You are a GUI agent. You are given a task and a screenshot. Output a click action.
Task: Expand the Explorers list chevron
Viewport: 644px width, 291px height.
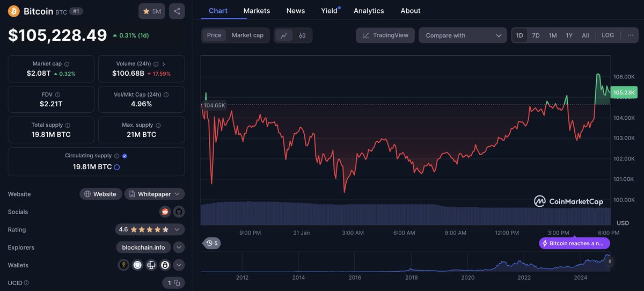coord(179,247)
